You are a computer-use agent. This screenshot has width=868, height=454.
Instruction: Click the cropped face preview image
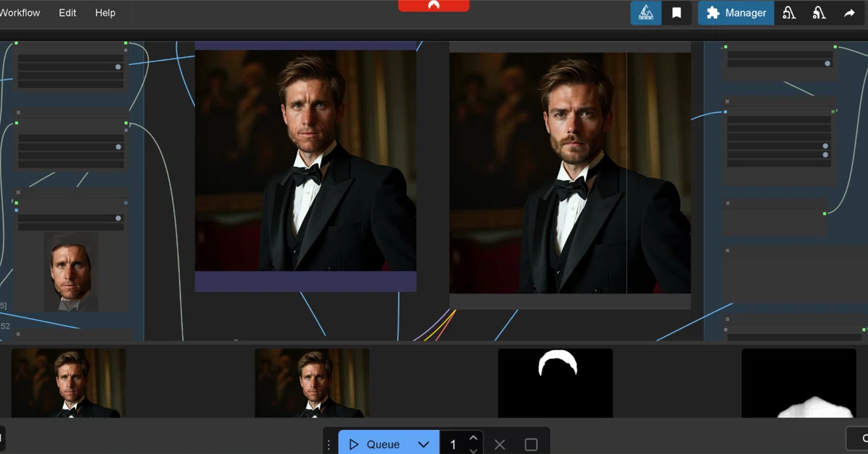[71, 272]
